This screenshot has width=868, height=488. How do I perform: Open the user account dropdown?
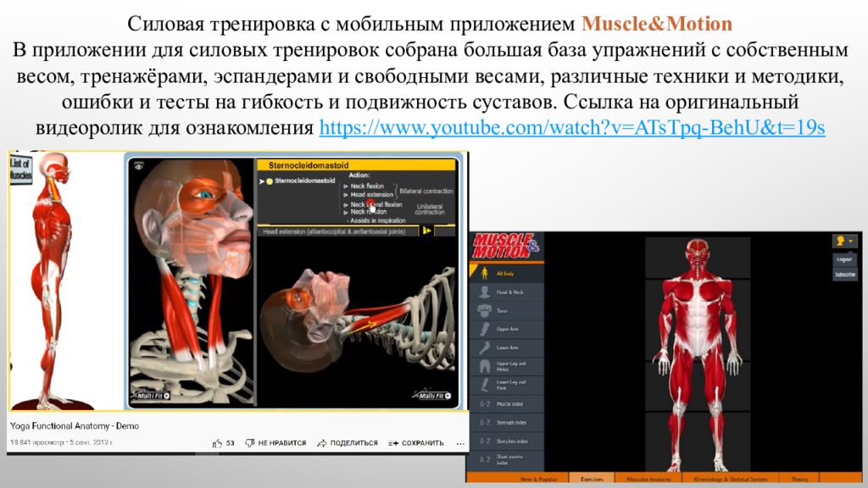(x=845, y=241)
